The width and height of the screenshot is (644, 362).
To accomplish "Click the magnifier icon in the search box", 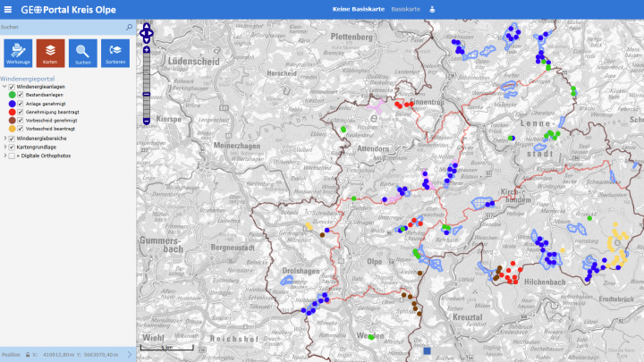I will coord(129,27).
